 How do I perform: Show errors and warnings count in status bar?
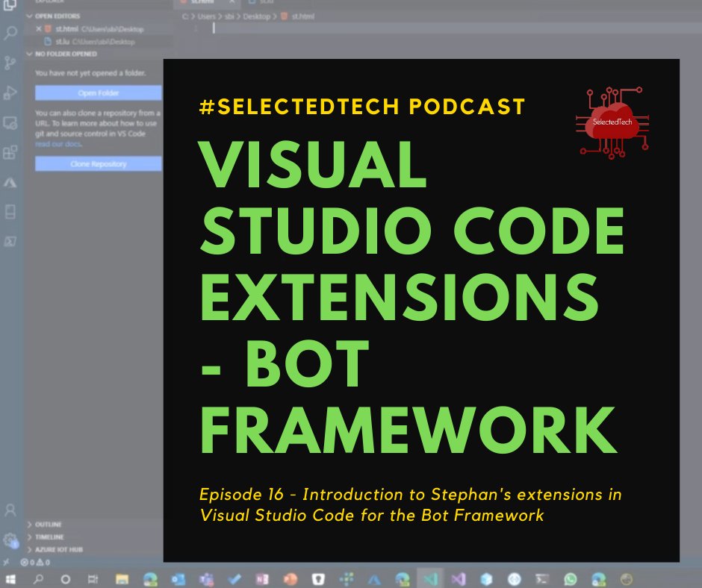[35, 562]
